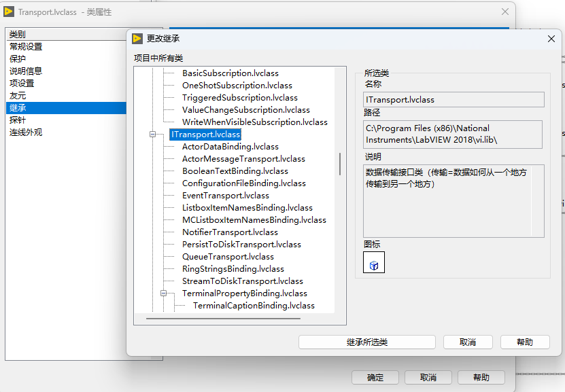Select NotifierTransport.lvclass
Viewport: 565px width, 392px height.
230,232
